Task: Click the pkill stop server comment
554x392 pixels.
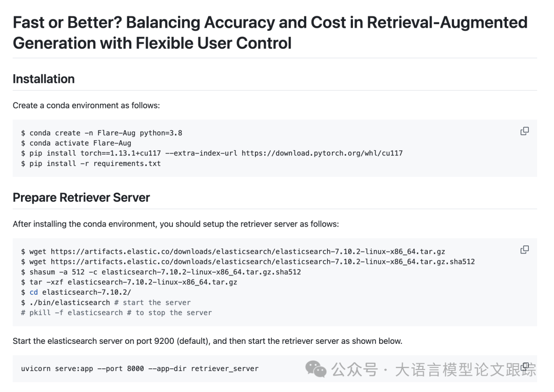Action: [x=116, y=313]
